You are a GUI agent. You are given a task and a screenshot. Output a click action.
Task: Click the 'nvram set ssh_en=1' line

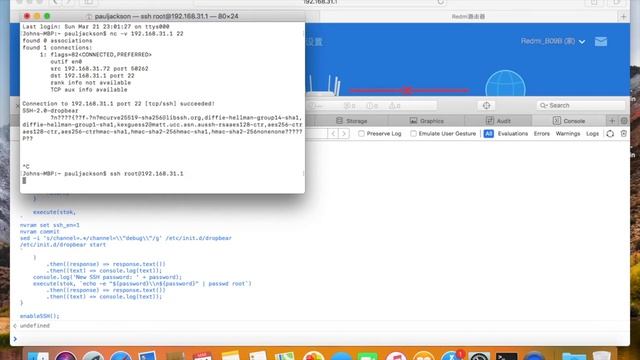[50, 225]
